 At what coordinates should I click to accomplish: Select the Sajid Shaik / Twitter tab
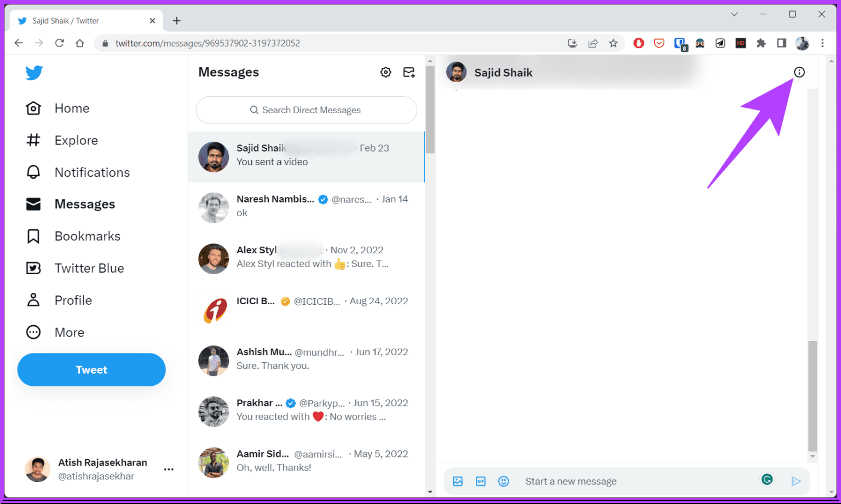click(87, 21)
